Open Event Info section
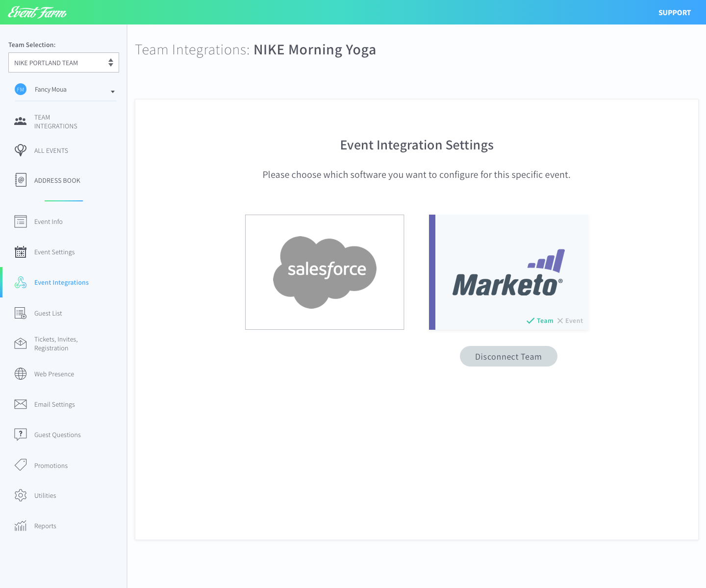The image size is (706, 588). [x=49, y=221]
